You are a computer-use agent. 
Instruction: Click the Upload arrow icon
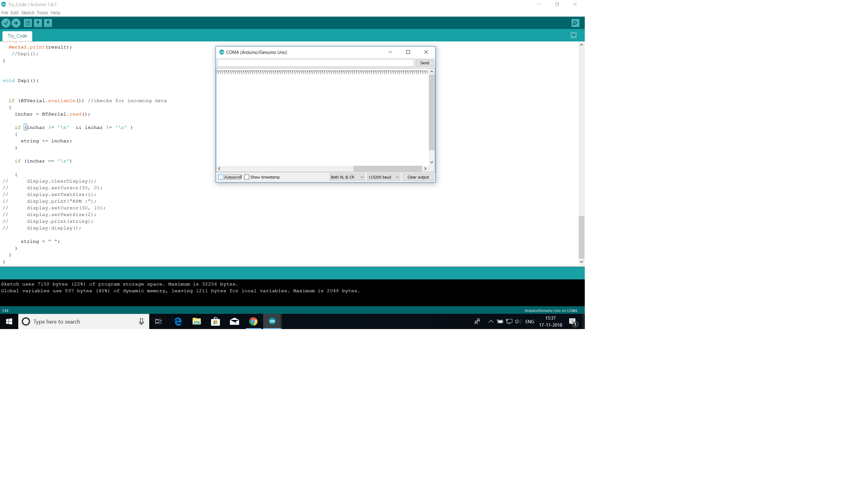tap(16, 23)
